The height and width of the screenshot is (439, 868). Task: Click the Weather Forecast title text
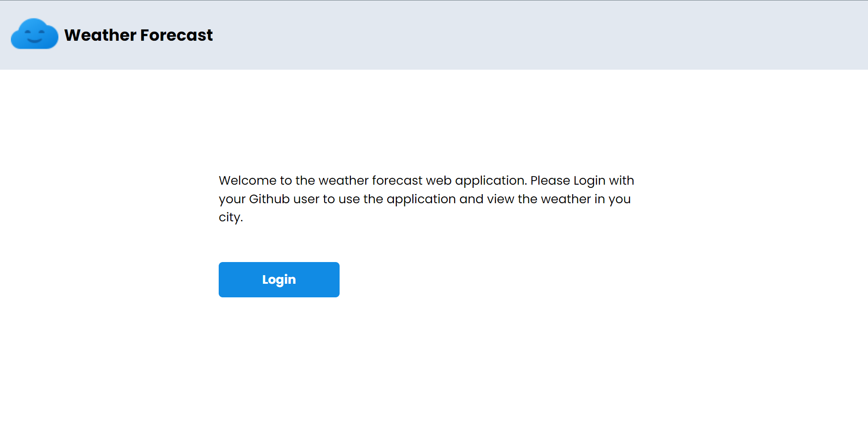click(x=138, y=35)
